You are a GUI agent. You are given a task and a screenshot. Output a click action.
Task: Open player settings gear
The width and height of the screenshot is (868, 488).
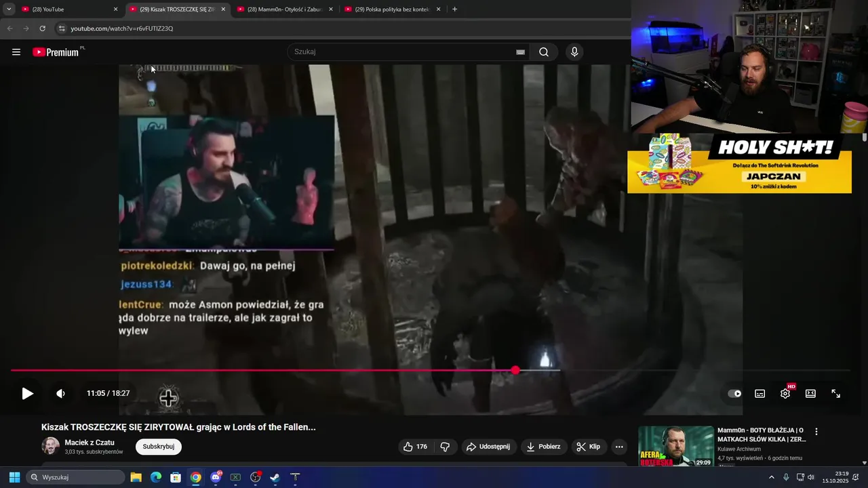coord(785,393)
